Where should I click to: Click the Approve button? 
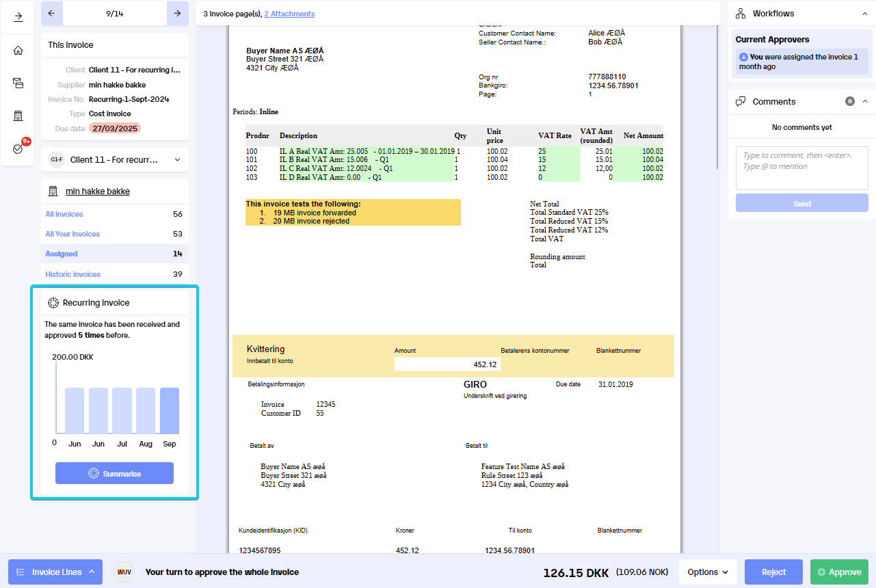pyautogui.click(x=839, y=572)
